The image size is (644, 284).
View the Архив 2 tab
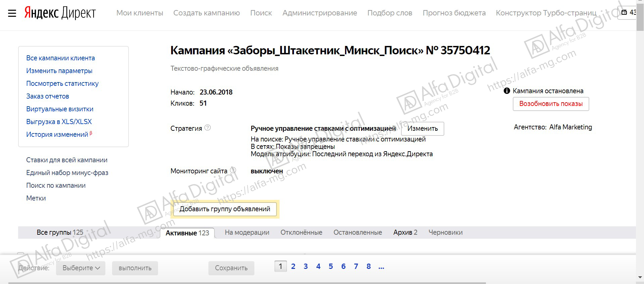(x=405, y=232)
